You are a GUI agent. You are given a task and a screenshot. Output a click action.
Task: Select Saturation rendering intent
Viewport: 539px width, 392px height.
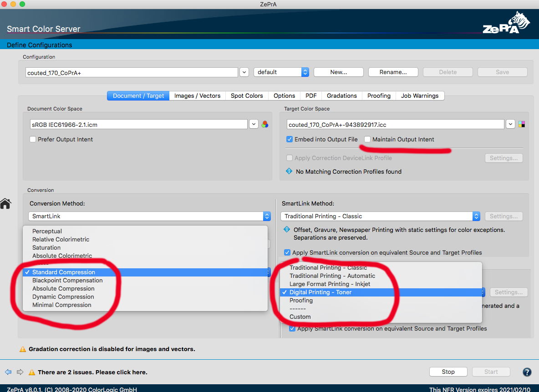point(145,248)
